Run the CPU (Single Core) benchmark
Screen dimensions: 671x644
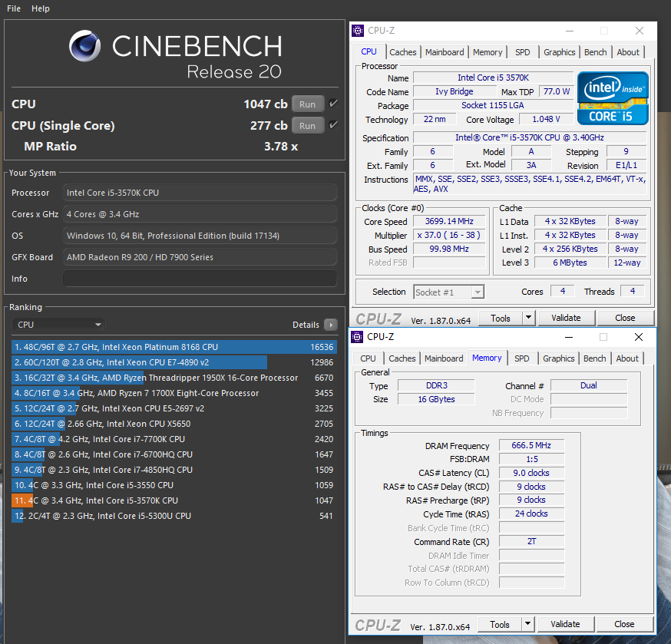[x=308, y=125]
